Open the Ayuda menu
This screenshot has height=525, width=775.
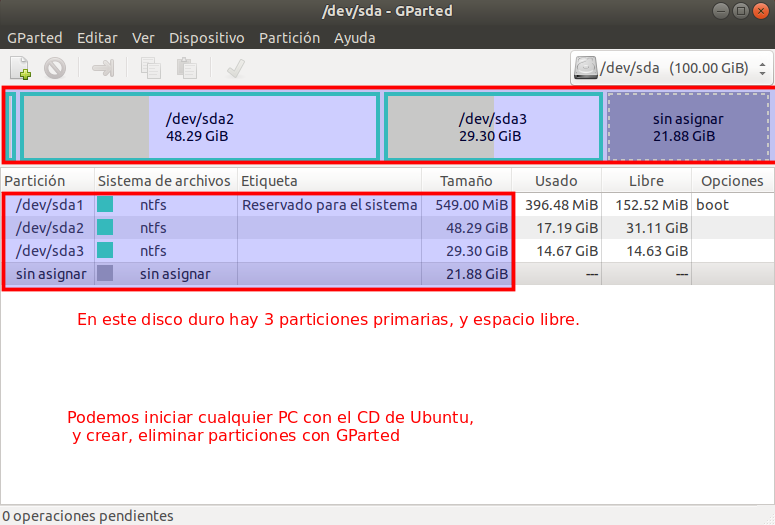point(354,38)
